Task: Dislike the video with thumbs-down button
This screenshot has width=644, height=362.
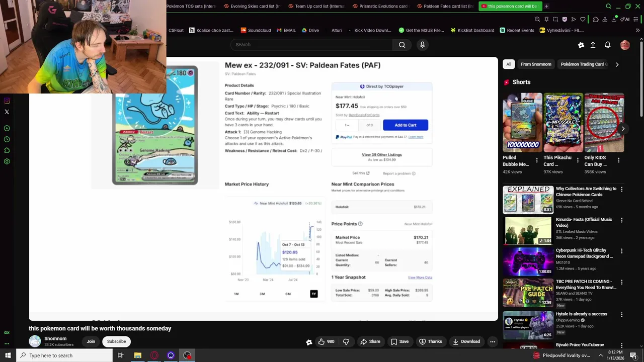Action: point(346,341)
